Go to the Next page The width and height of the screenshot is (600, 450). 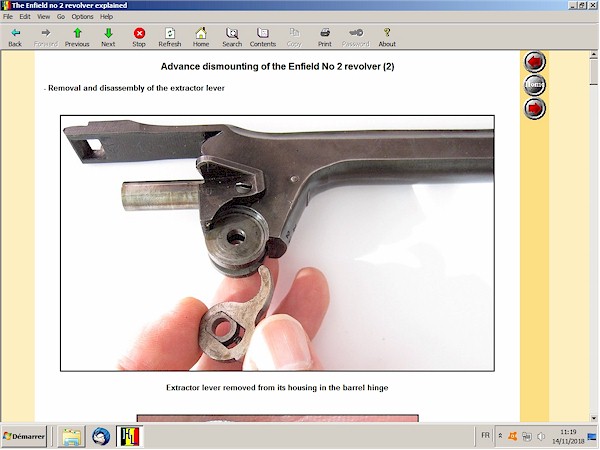coord(108,38)
